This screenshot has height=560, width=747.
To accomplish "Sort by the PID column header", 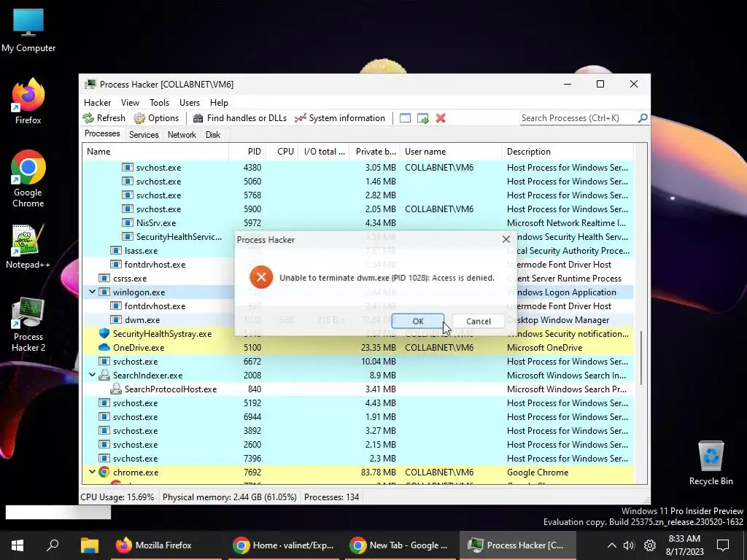I will [247, 152].
